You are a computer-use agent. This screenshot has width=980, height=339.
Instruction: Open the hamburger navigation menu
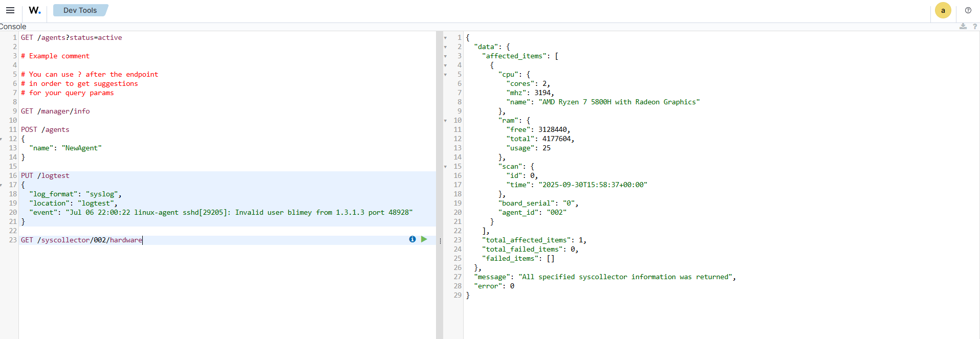[10, 10]
